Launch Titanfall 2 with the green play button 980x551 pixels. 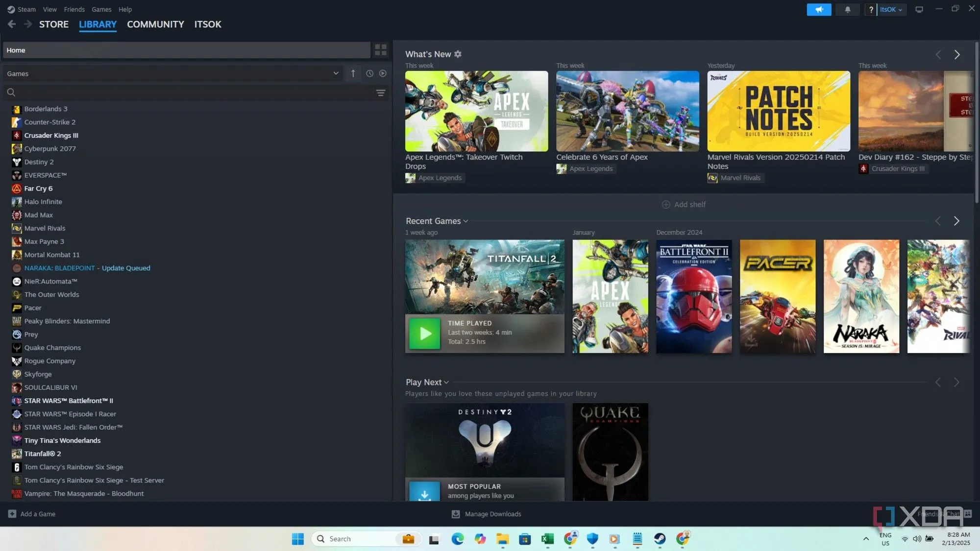(424, 334)
